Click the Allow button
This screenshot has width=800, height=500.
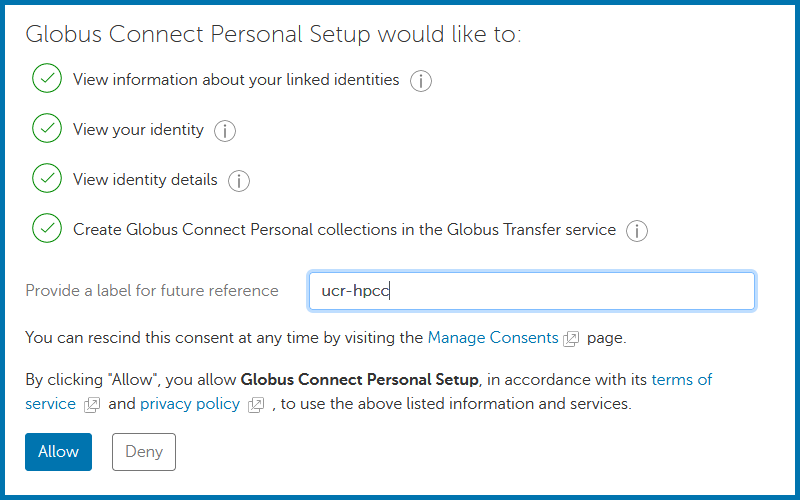(58, 452)
